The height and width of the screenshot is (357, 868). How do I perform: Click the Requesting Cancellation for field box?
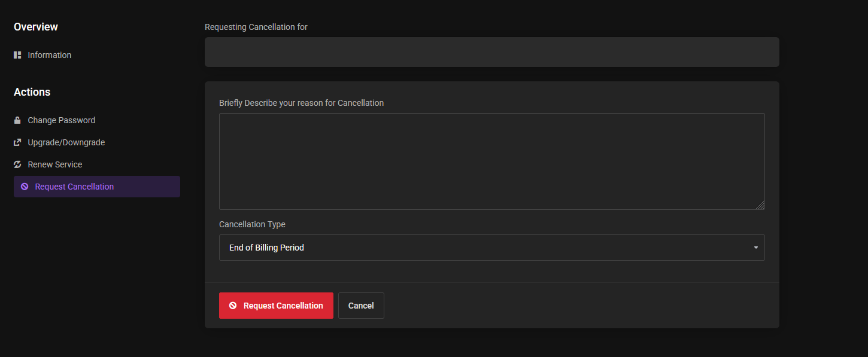pyautogui.click(x=492, y=52)
